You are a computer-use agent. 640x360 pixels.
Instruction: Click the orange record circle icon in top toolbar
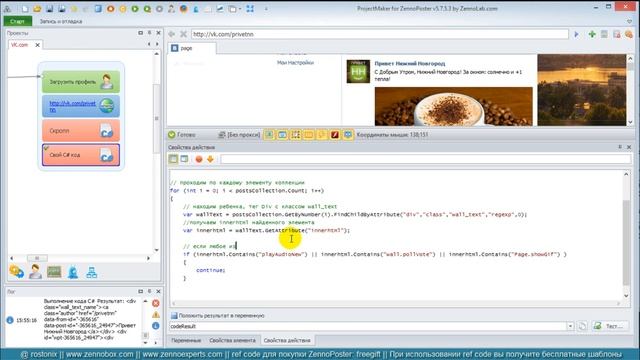pos(111,9)
